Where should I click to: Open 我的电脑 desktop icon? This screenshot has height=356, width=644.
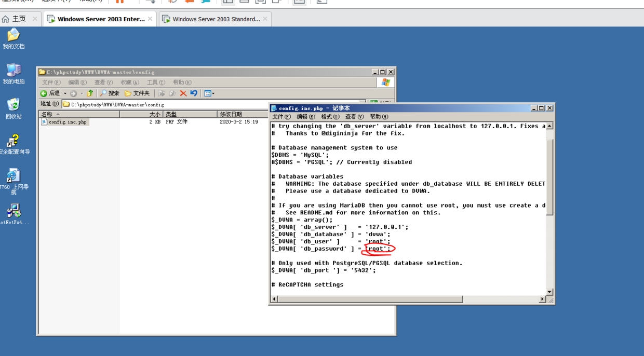pyautogui.click(x=14, y=74)
